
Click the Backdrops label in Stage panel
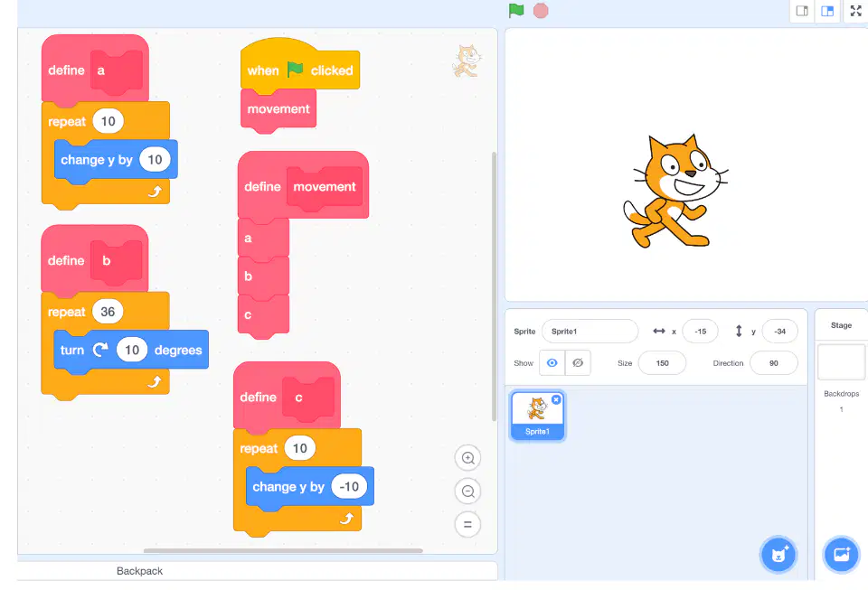pos(841,394)
